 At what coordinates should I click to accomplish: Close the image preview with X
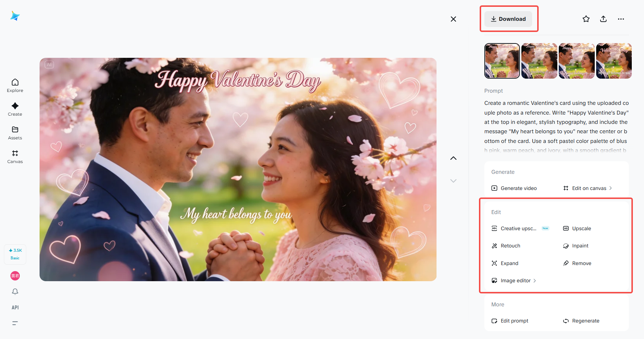[453, 19]
